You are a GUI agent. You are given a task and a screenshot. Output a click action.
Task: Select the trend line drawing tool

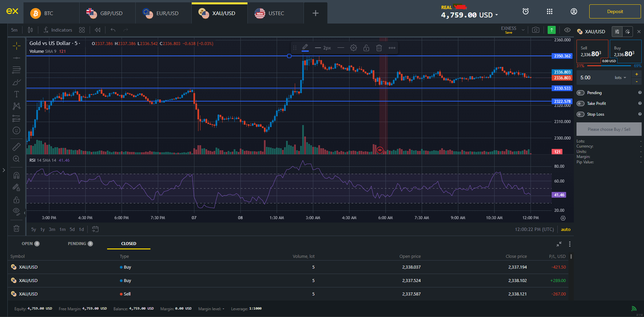(x=17, y=57)
